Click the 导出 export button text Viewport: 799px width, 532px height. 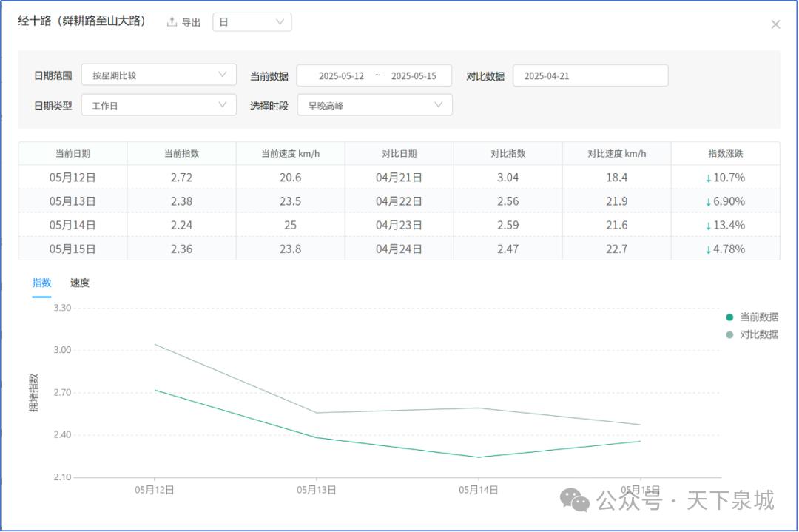tap(191, 23)
